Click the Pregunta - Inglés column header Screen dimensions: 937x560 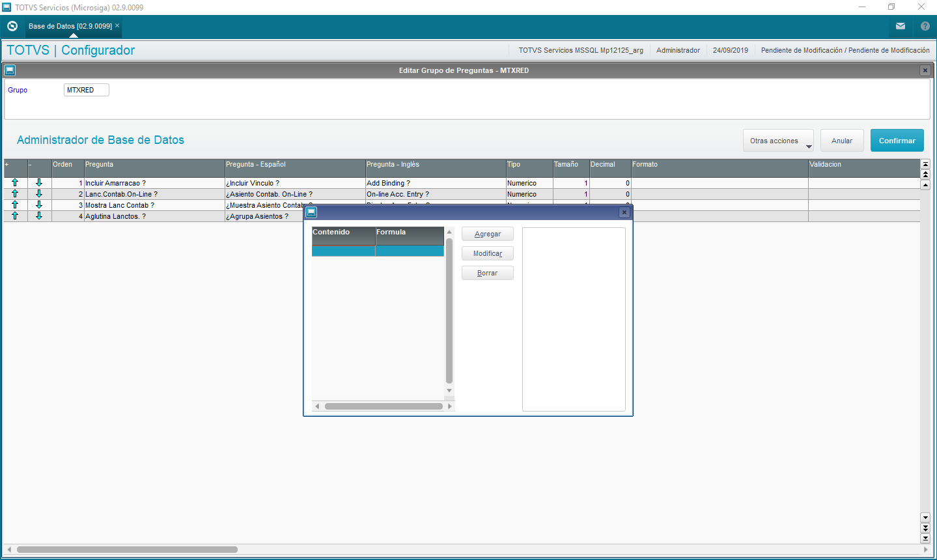pos(436,168)
